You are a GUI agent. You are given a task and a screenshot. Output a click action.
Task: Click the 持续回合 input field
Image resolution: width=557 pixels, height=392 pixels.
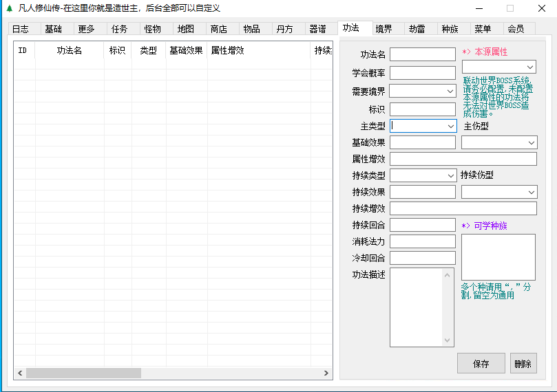tap(423, 225)
